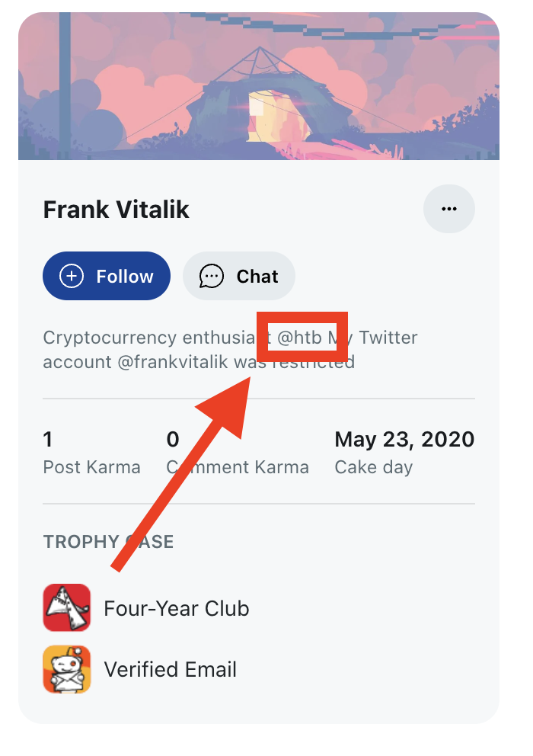Select the Verified Email trophy label
Viewport: 533px width, 756px height.
click(x=171, y=669)
